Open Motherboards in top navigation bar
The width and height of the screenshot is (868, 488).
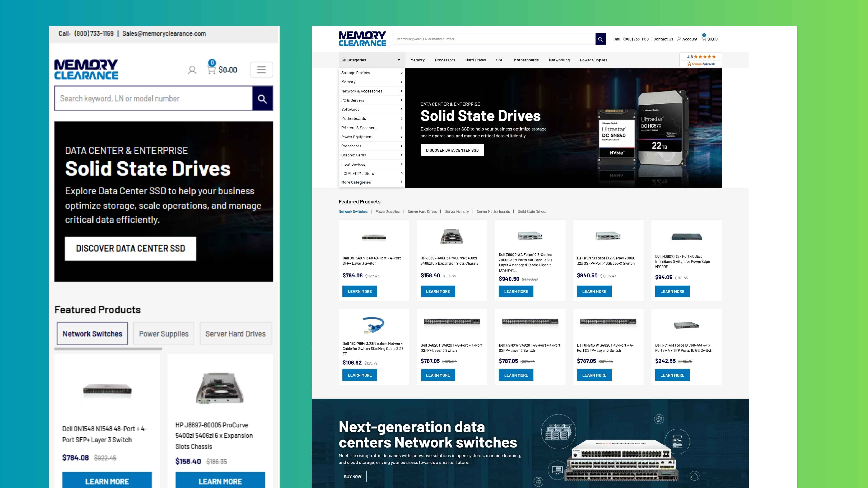tap(526, 60)
